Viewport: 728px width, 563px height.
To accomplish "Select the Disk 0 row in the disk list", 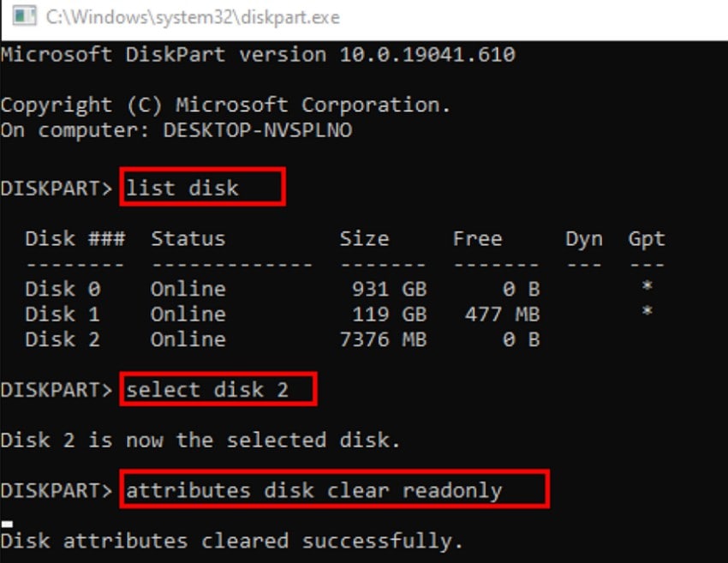I will point(257,289).
